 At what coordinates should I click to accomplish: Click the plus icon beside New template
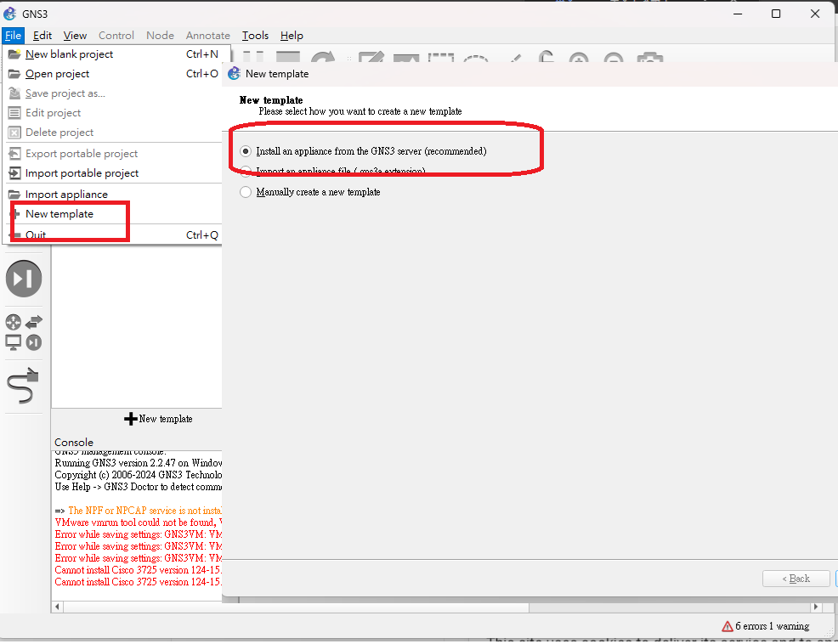click(x=130, y=419)
